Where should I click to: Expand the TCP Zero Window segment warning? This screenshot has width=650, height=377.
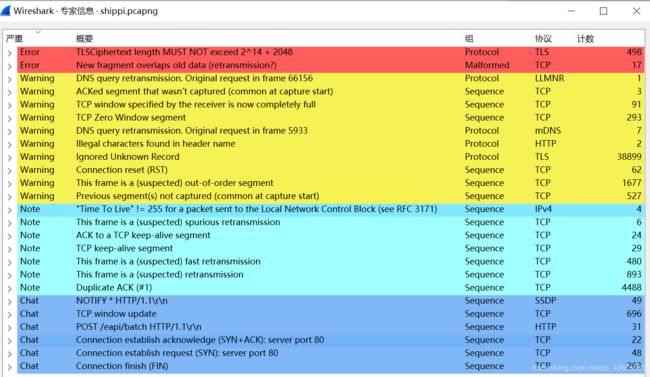pyautogui.click(x=10, y=118)
